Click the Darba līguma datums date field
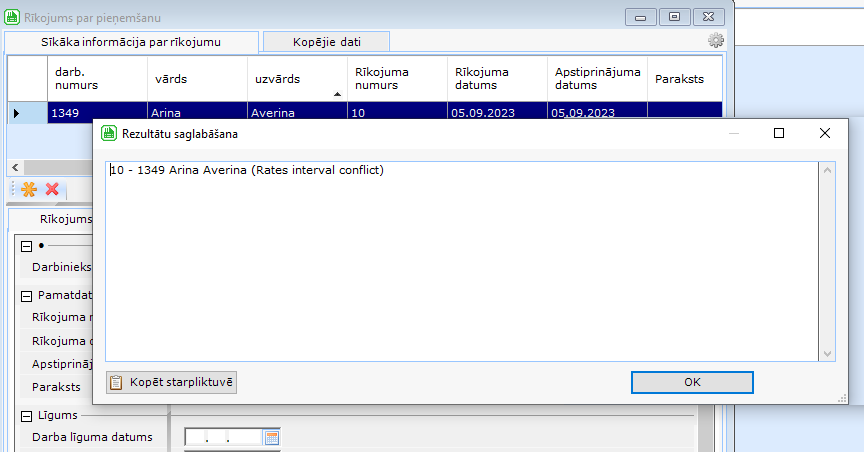Image resolution: width=864 pixels, height=452 pixels. [x=223, y=437]
